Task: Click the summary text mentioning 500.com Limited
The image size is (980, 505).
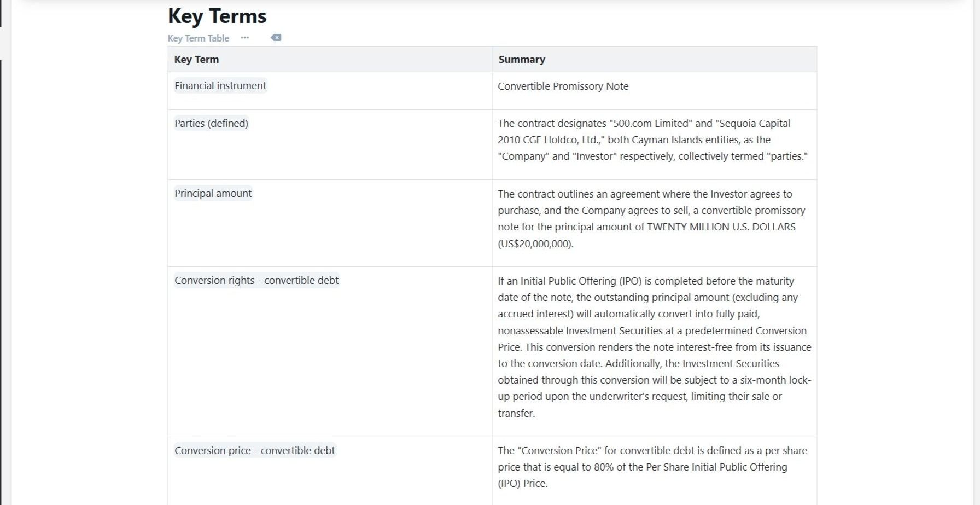Action: point(652,140)
